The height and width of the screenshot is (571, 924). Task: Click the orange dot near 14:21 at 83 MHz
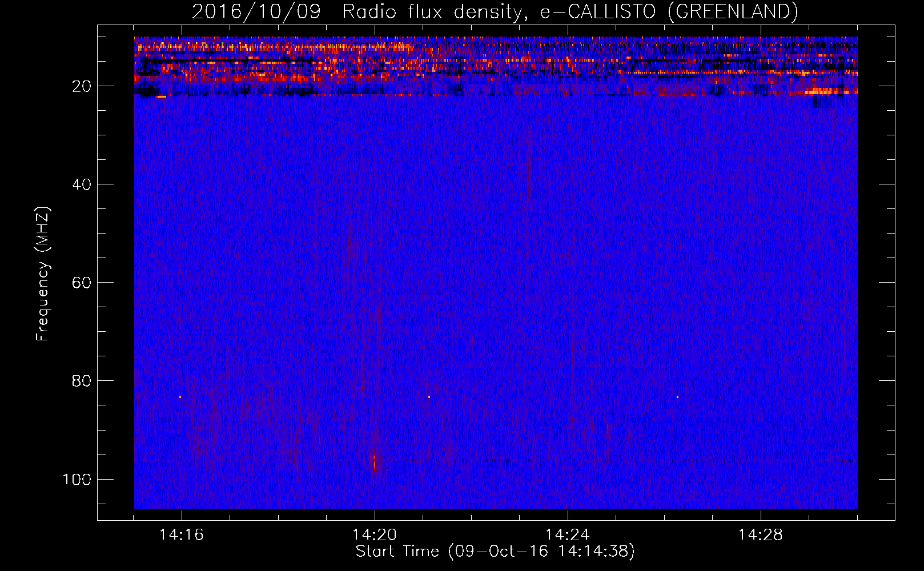pyautogui.click(x=429, y=396)
